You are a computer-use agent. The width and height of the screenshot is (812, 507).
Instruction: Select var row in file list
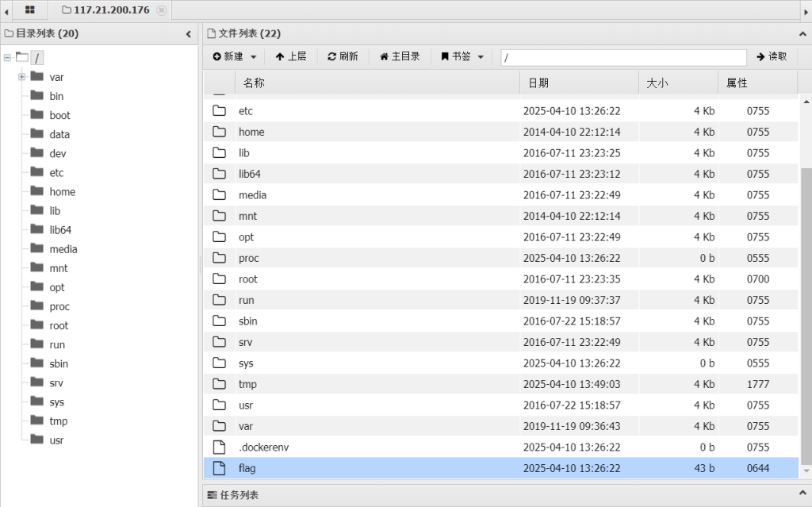click(x=501, y=426)
